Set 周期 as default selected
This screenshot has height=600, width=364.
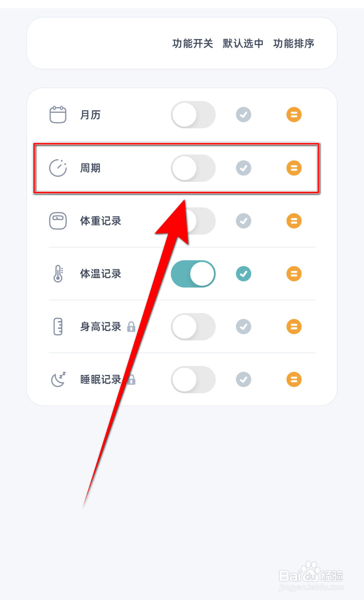click(243, 168)
